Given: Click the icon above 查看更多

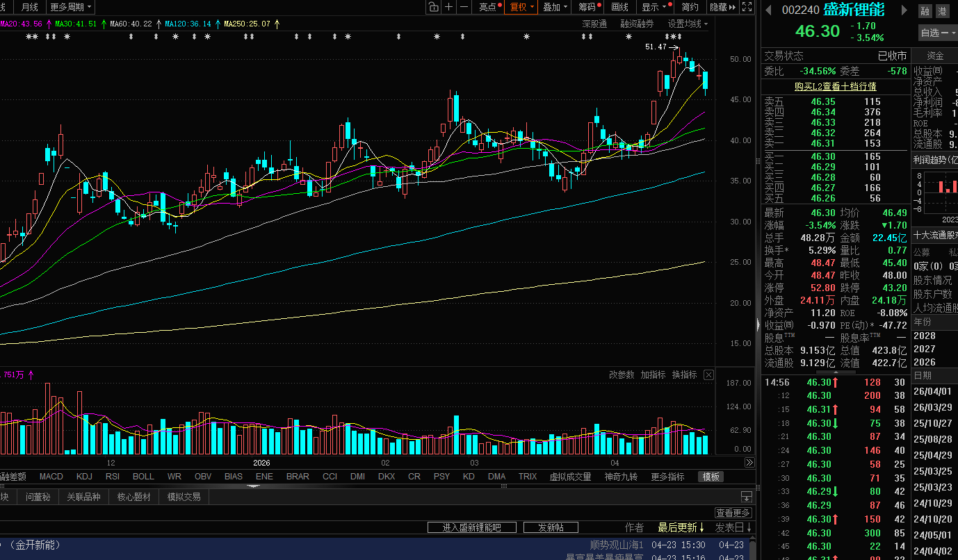Looking at the screenshot, I should tap(746, 497).
